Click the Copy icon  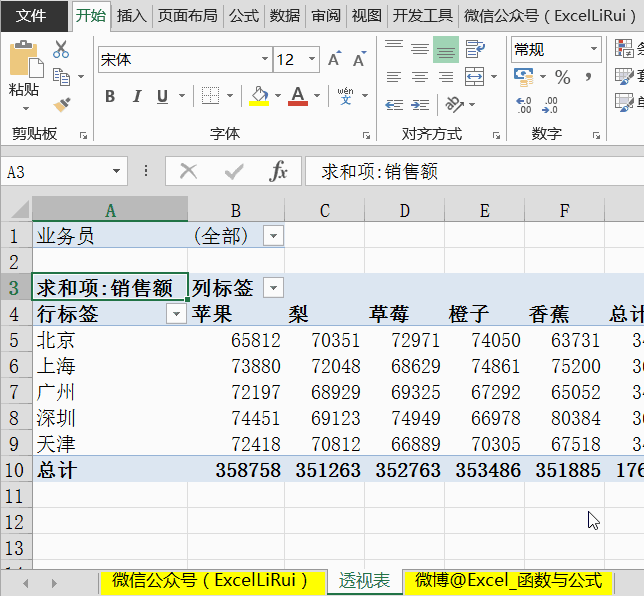(62, 77)
